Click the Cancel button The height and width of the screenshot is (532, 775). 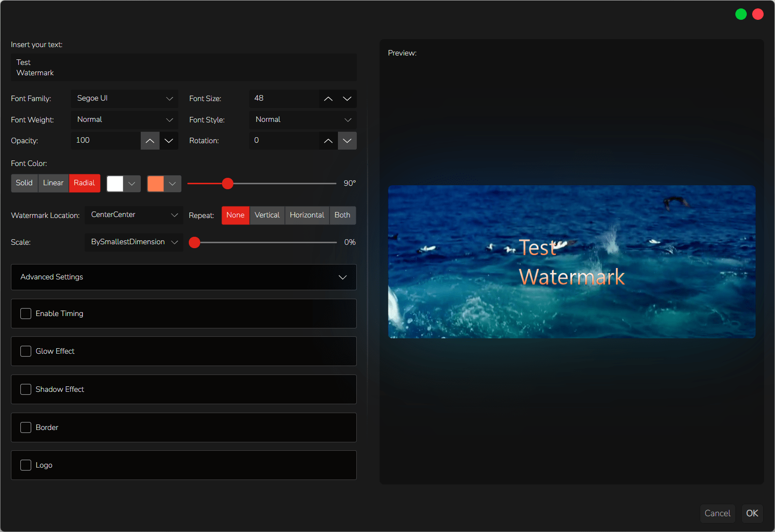717,513
